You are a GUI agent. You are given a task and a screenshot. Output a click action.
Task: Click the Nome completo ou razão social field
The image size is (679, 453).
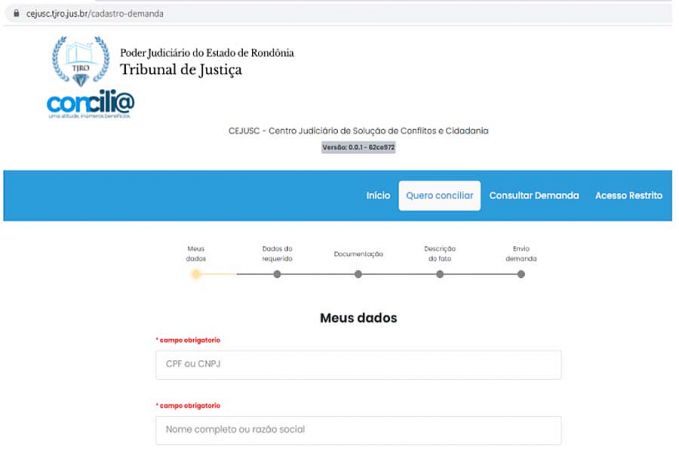click(x=358, y=430)
